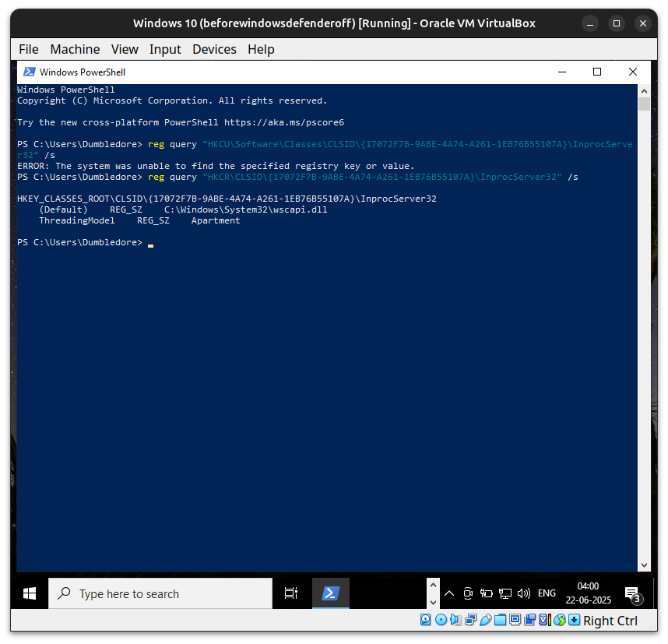The height and width of the screenshot is (644, 668).
Task: Open the Machine menu
Action: [75, 49]
